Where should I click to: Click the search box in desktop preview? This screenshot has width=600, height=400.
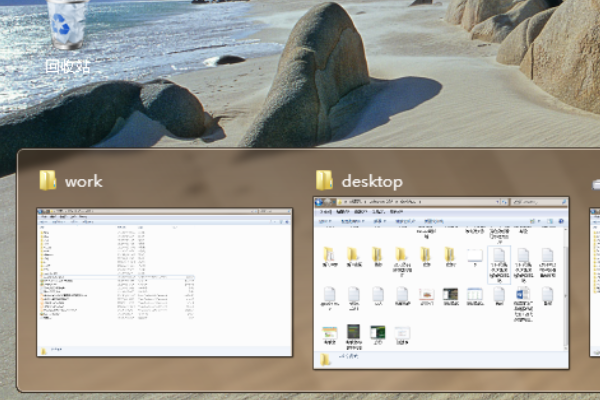pyautogui.click(x=535, y=202)
